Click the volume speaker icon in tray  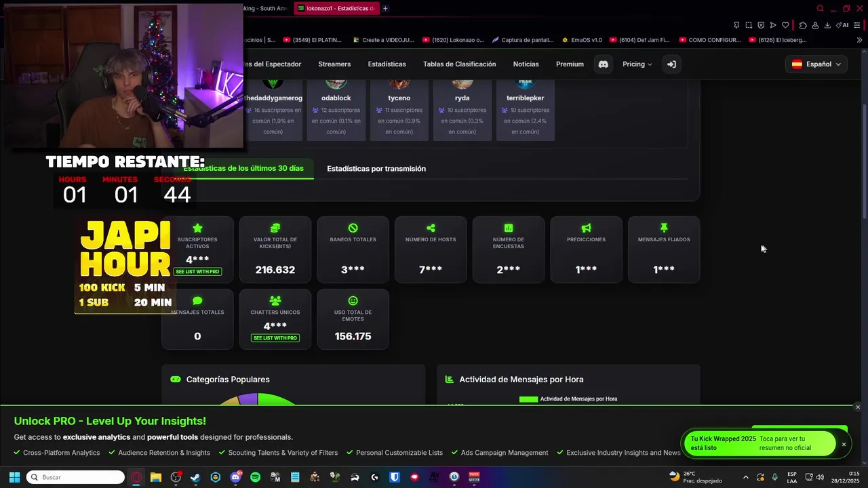(x=820, y=477)
